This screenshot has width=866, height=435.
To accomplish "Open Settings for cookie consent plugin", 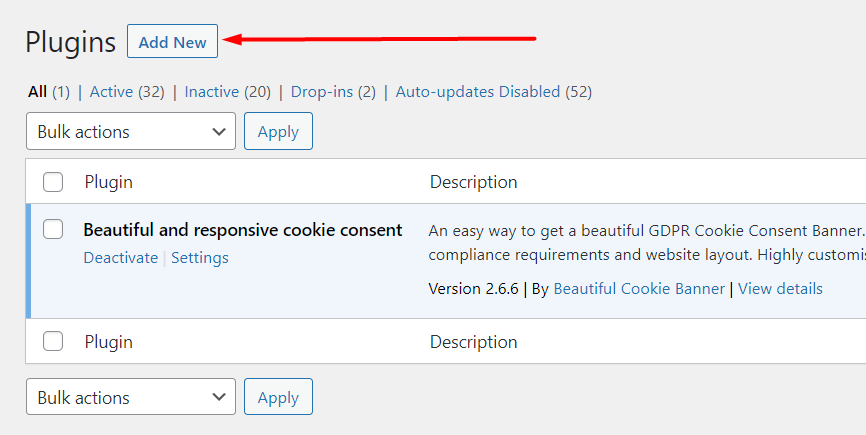I will click(x=200, y=258).
